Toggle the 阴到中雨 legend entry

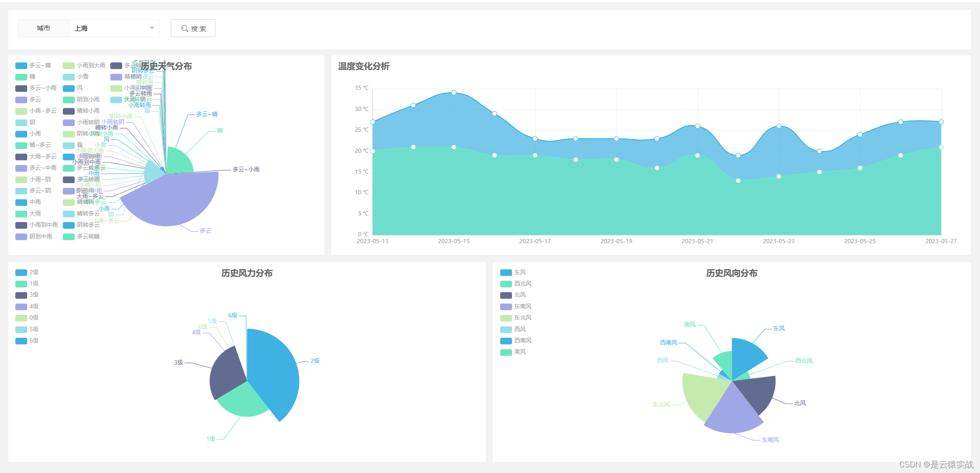[x=34, y=236]
